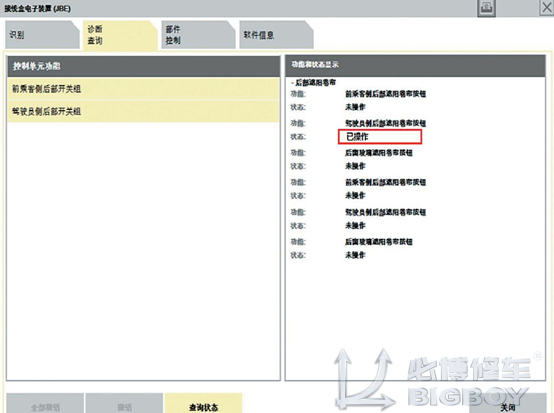Click the 接线盒电子装置 (JBE) window title
Image resolution: width=554 pixels, height=413 pixels.
pyautogui.click(x=37, y=8)
